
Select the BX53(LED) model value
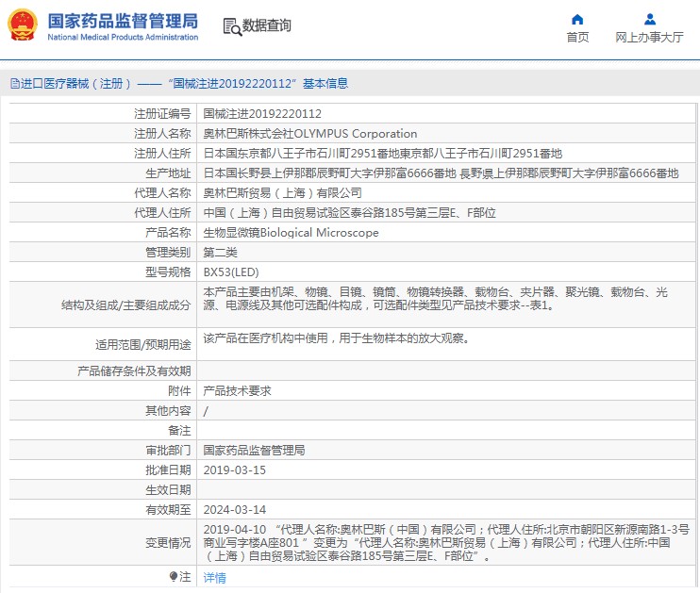[231, 272]
